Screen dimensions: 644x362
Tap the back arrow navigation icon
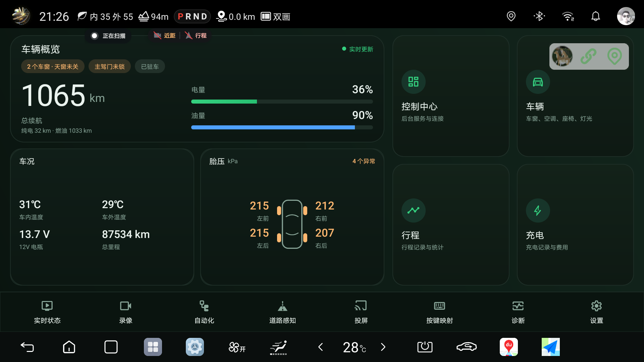point(27,347)
